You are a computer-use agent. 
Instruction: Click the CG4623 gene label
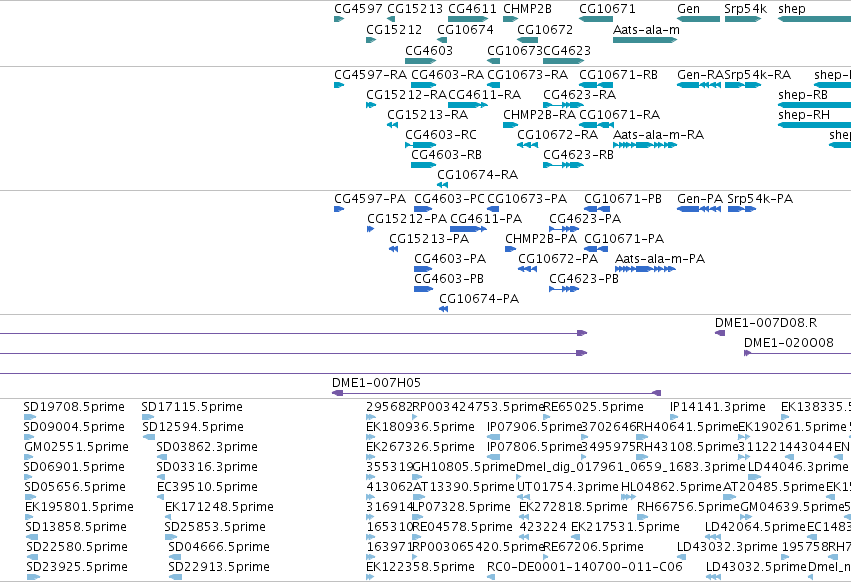pyautogui.click(x=567, y=50)
